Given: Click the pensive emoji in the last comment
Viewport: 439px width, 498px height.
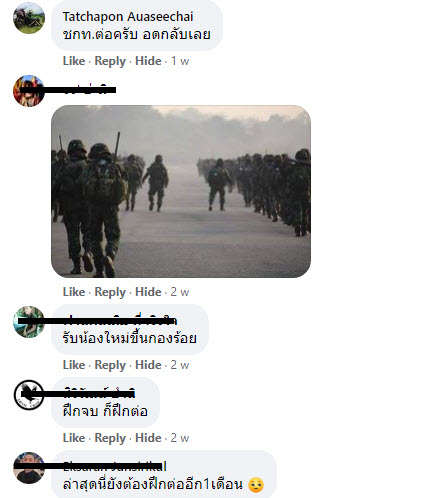Looking at the screenshot, I should [256, 485].
